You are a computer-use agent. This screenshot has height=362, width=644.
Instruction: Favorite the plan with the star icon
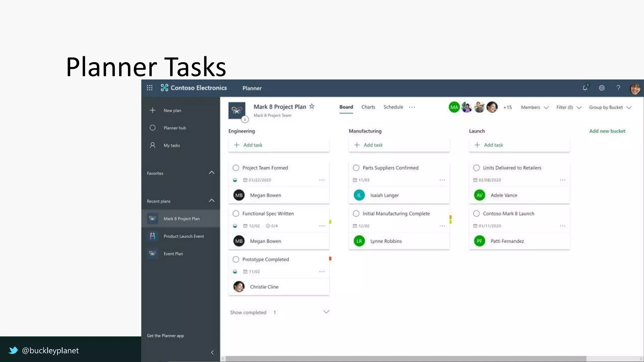312,106
